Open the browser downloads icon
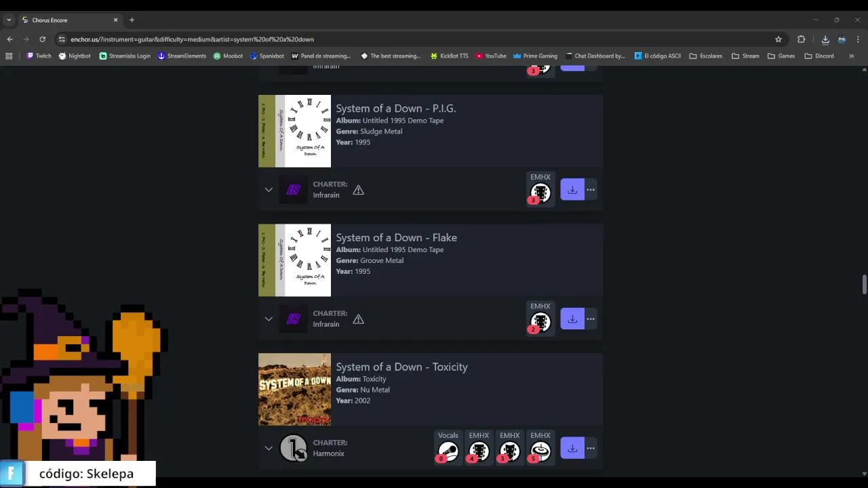 (825, 39)
